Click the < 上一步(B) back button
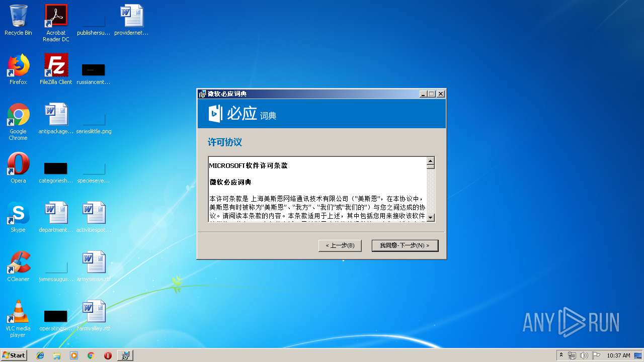644x362 pixels. tap(340, 245)
